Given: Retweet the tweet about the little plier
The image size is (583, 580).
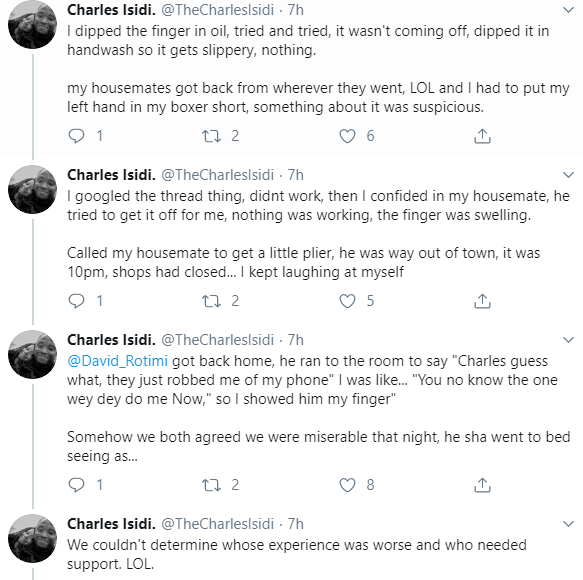Looking at the screenshot, I should tap(211, 301).
